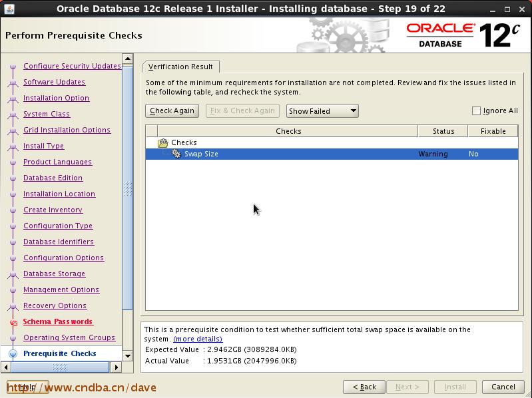Click the Actual Value text

click(x=221, y=361)
